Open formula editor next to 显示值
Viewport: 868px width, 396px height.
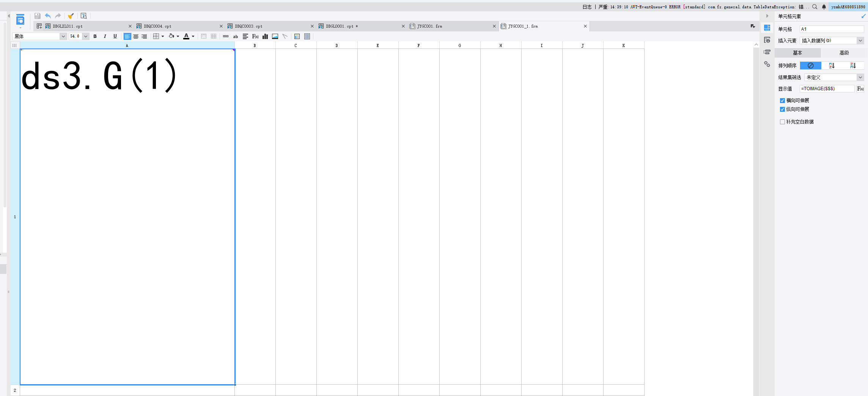tap(860, 89)
